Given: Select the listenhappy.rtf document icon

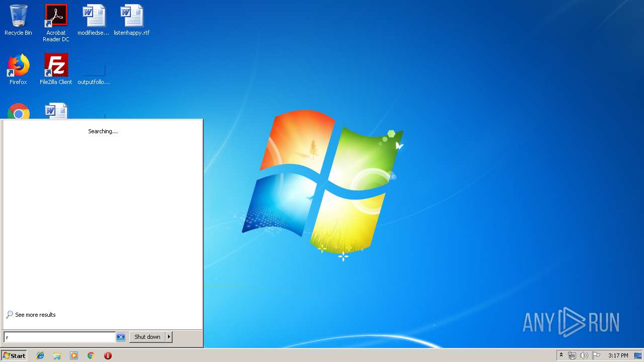Looking at the screenshot, I should coord(131,20).
